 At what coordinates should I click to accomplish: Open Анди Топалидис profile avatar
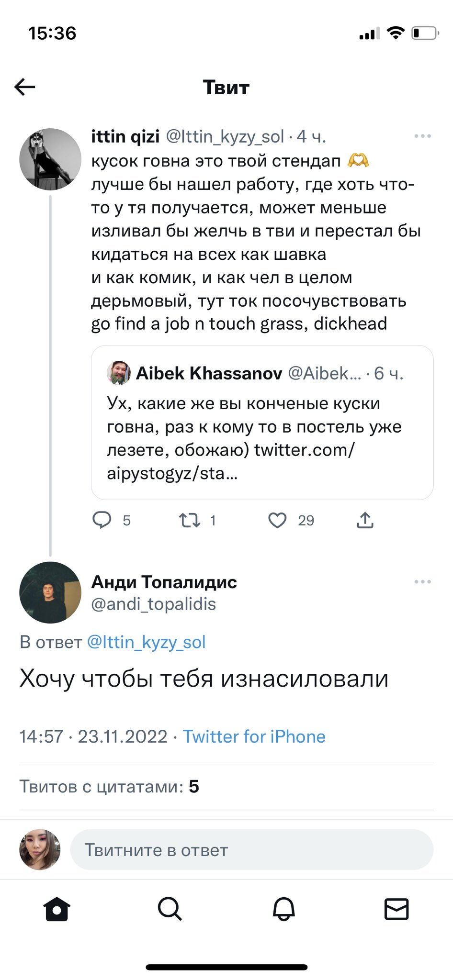point(50,592)
